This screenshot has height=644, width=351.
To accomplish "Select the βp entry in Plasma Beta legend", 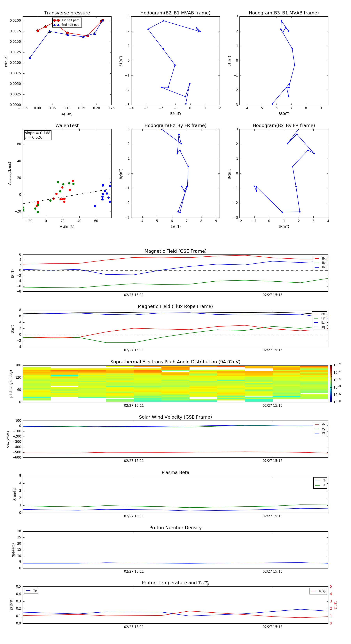I will (x=321, y=480).
